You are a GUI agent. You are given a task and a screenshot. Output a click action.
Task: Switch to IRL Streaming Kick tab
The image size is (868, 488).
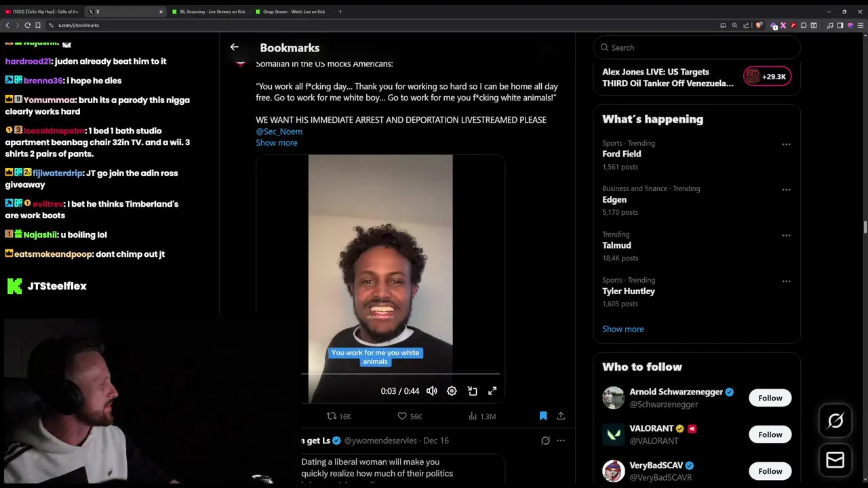[209, 12]
